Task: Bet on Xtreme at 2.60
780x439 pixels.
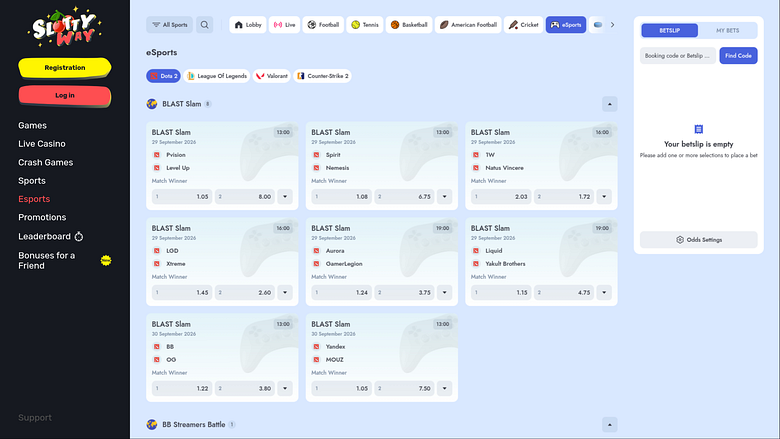Action: click(x=245, y=293)
